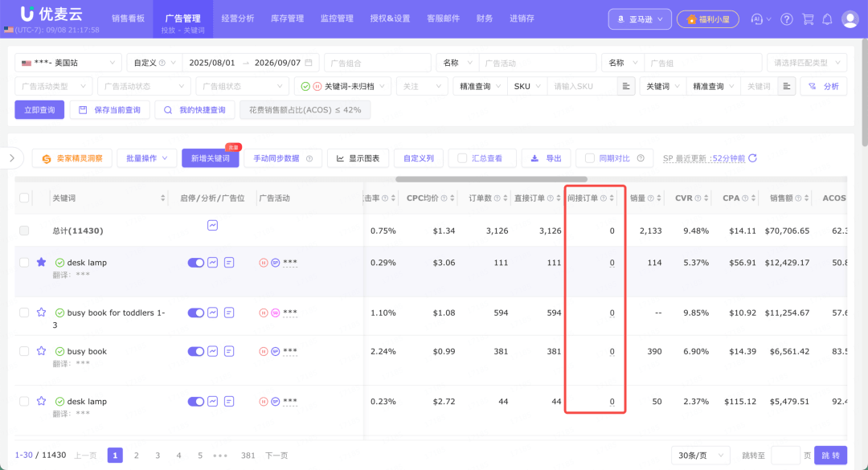868x470 pixels.
Task: Go to page 2
Action: [136, 455]
